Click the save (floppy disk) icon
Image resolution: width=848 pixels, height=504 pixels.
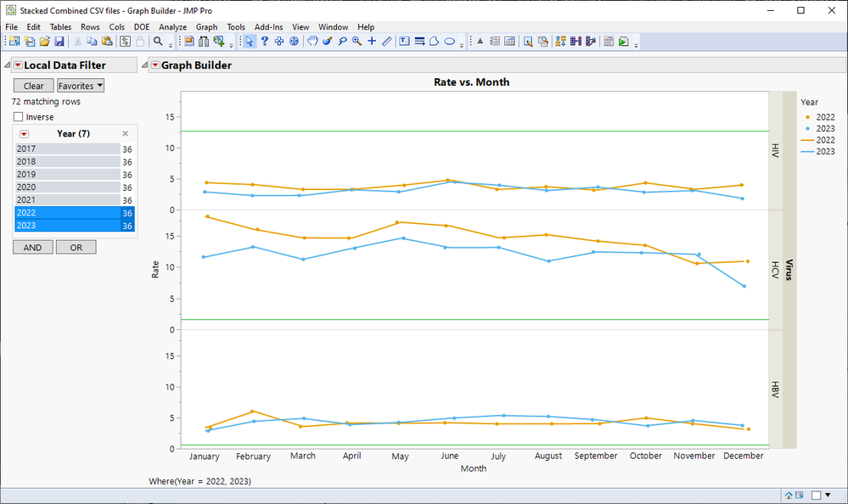coord(59,41)
